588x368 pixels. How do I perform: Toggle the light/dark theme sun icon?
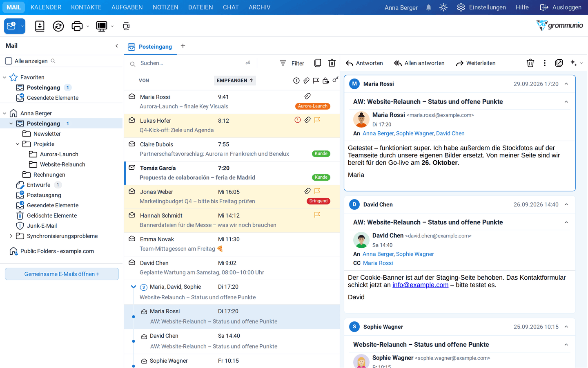click(x=443, y=7)
